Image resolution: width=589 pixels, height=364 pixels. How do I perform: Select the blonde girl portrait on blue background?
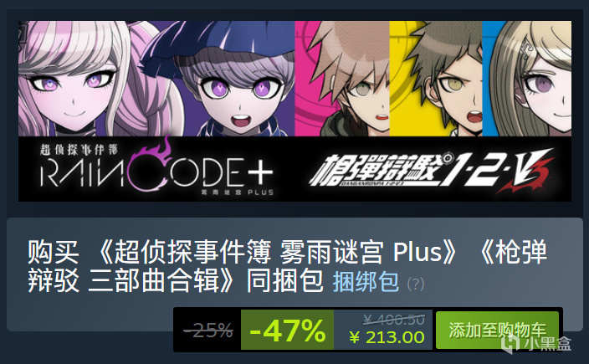[x=526, y=79]
